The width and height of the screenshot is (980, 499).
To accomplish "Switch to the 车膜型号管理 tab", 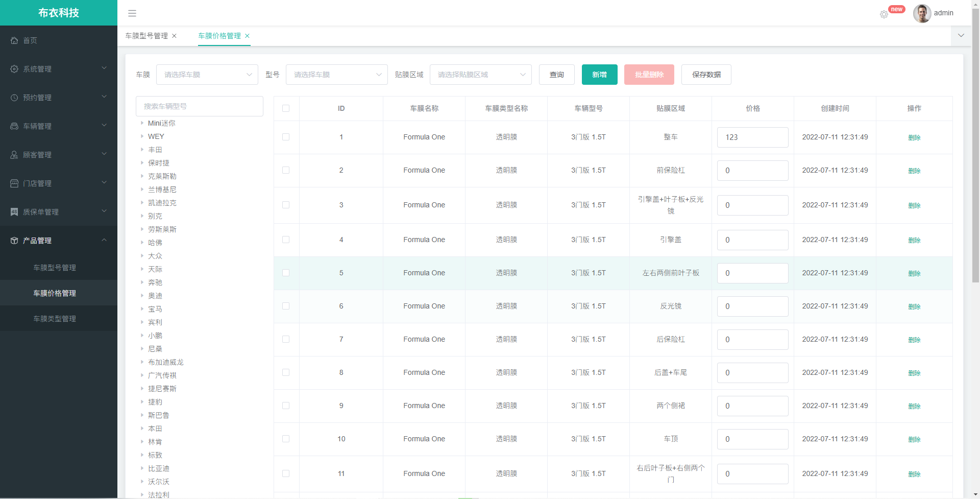I will 146,36.
